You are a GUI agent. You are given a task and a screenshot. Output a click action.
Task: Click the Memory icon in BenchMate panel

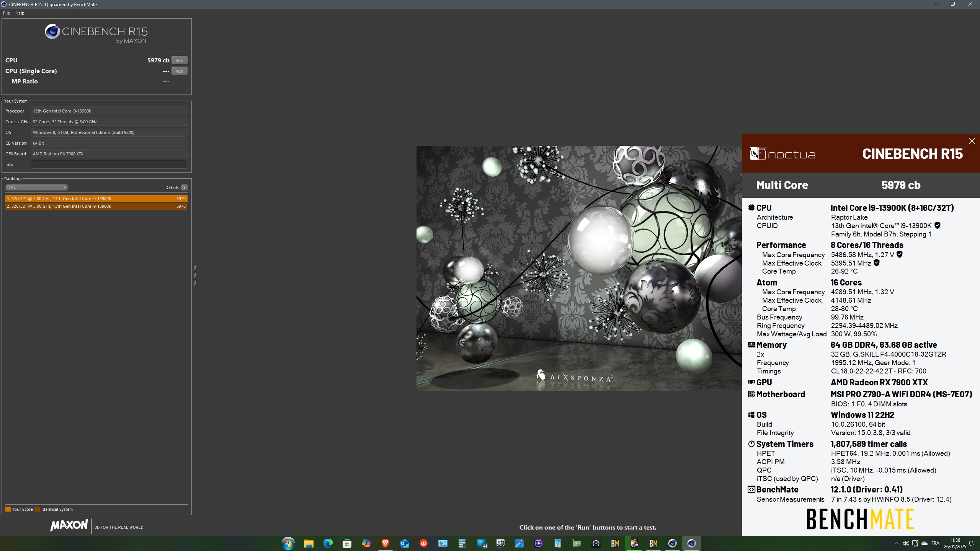tap(751, 345)
